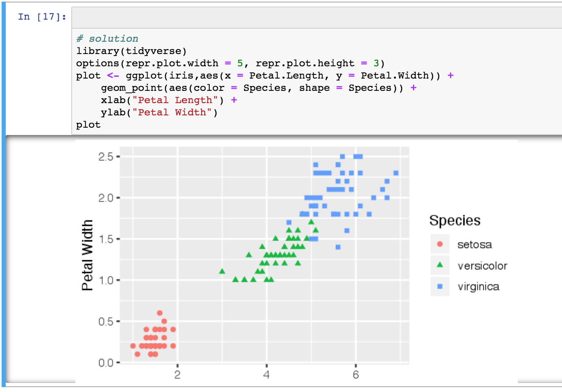
Task: Click the "virginica" legend label
Action: 478,287
